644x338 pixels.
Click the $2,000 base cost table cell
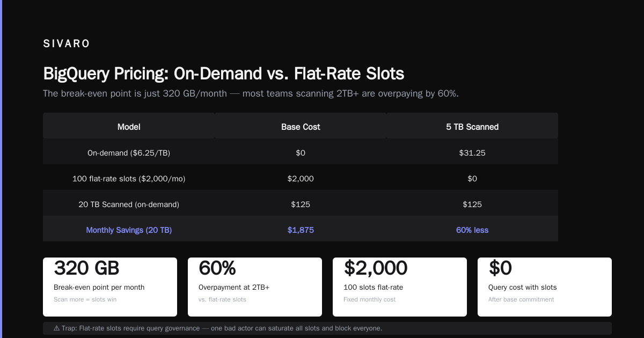tap(301, 179)
